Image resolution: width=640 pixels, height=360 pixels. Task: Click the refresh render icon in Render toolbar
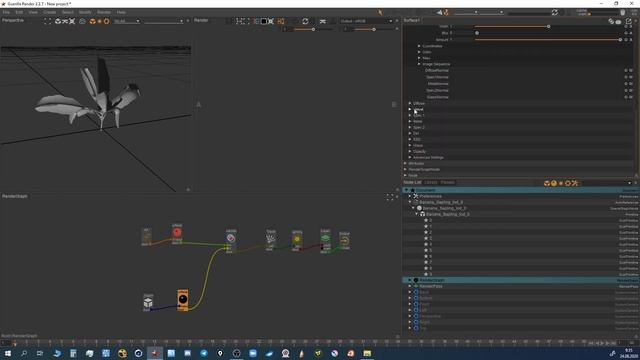click(305, 21)
